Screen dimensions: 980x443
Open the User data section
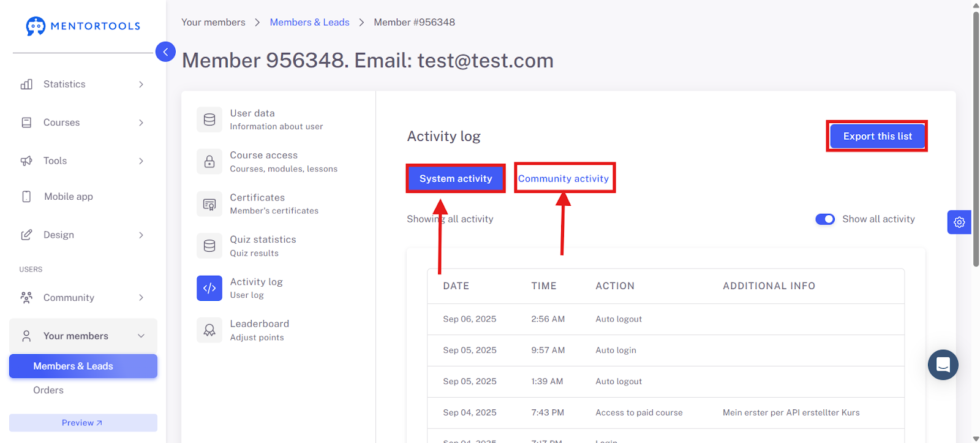point(277,119)
